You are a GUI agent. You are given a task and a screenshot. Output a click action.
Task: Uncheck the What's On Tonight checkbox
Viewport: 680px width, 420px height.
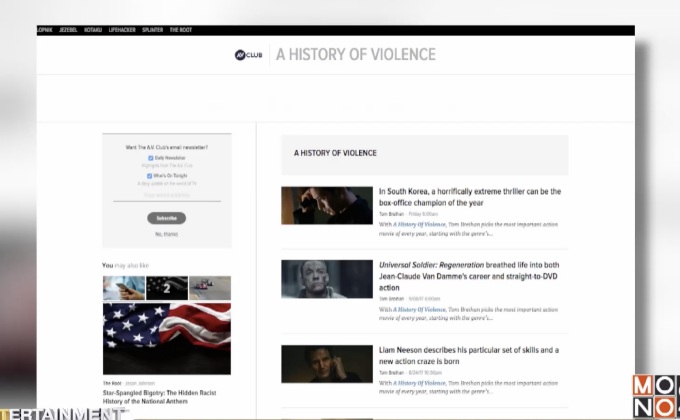click(x=149, y=176)
